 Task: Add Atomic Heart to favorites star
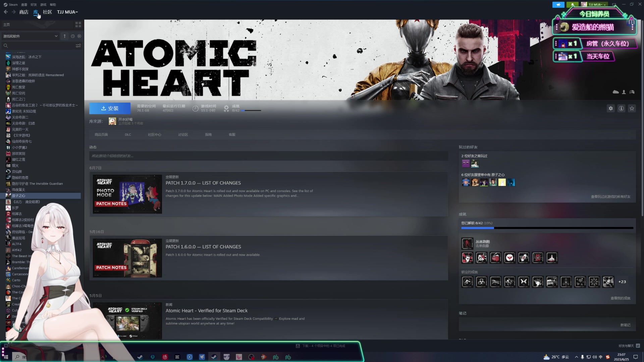[x=632, y=108]
